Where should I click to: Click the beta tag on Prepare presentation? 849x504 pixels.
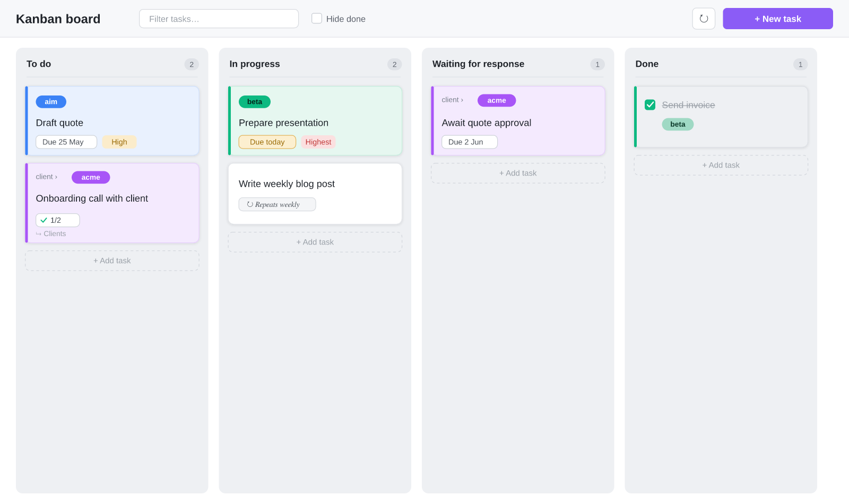coord(255,102)
